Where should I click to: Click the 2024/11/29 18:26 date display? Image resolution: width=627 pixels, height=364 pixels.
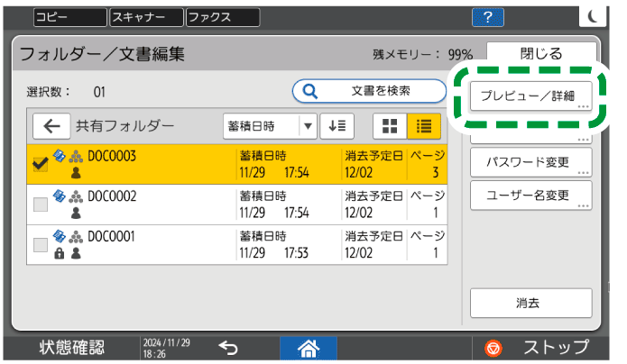(x=166, y=349)
